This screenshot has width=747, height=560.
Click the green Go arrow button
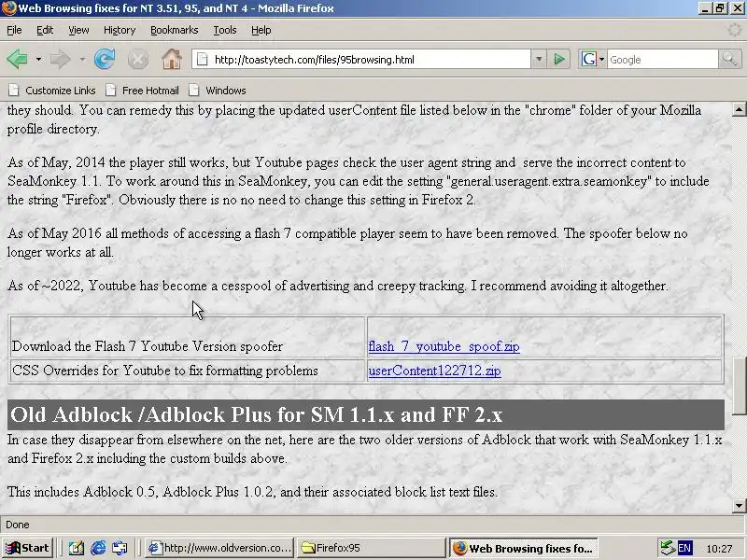click(x=559, y=60)
